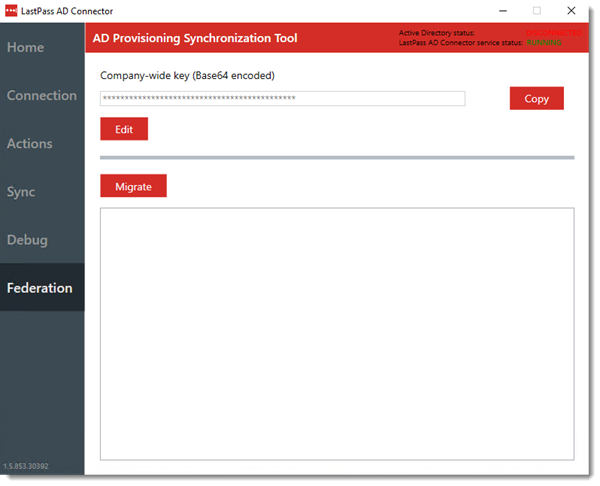Click the RUNNING service status text
The width and height of the screenshot is (600, 486).
544,42
